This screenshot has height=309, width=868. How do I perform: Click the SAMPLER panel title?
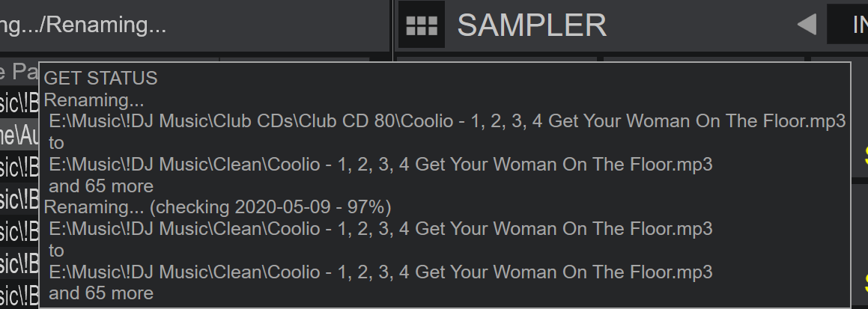coord(532,25)
